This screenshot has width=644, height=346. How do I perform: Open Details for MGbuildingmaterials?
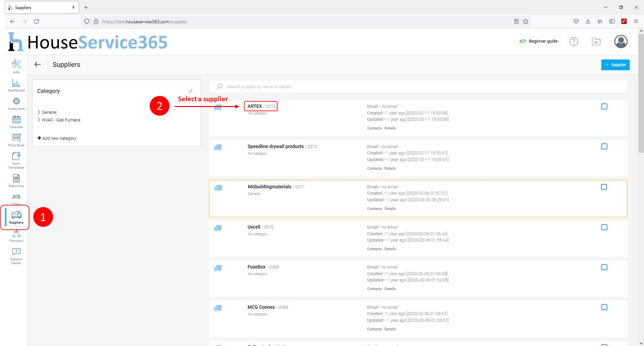(390, 209)
